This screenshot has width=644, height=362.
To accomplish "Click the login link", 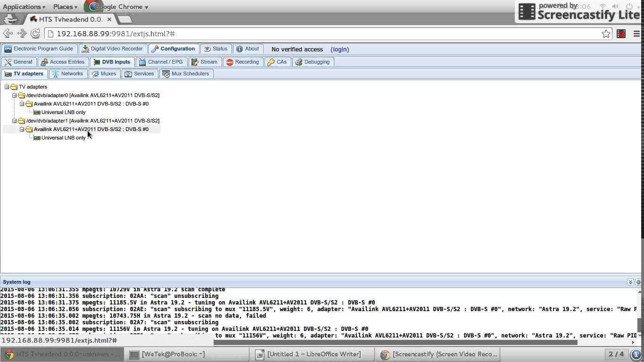I will tap(339, 49).
